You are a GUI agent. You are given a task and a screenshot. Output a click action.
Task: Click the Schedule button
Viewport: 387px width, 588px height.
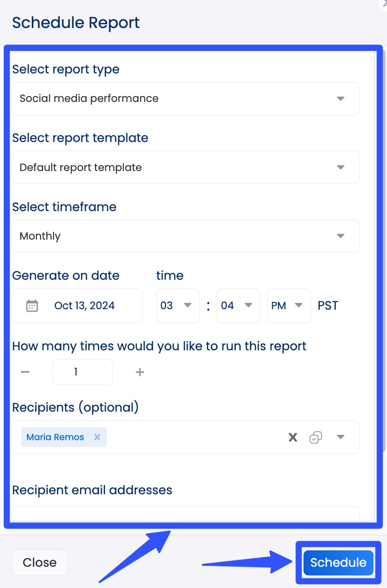(338, 562)
